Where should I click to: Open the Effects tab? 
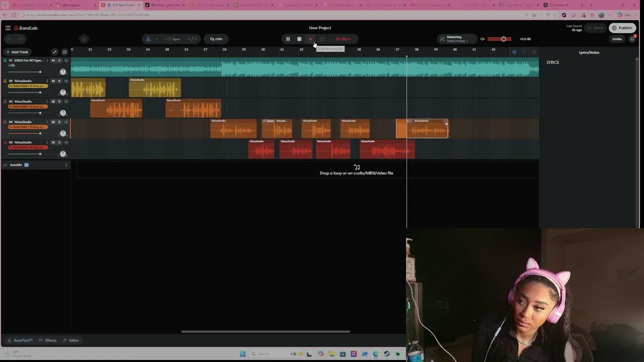pyautogui.click(x=48, y=340)
